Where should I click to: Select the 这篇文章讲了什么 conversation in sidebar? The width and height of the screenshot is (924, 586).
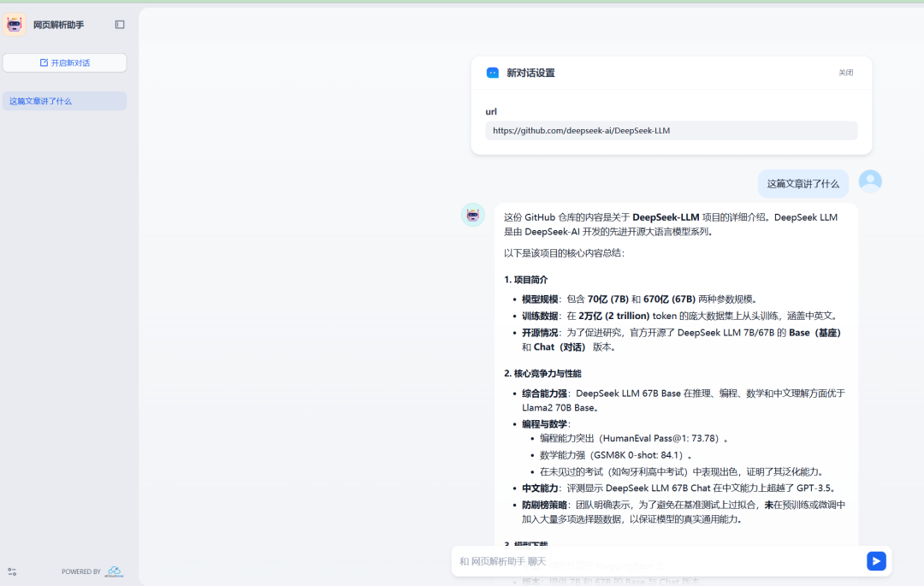coord(65,101)
